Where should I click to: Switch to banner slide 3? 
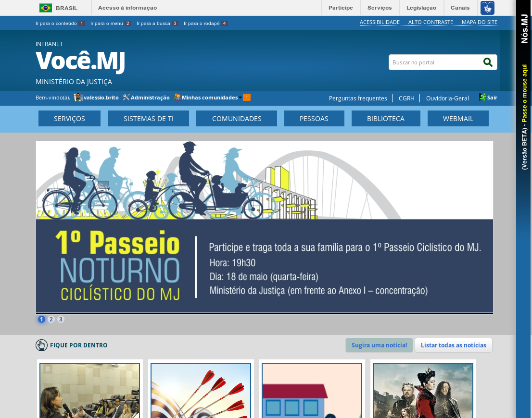click(x=61, y=320)
